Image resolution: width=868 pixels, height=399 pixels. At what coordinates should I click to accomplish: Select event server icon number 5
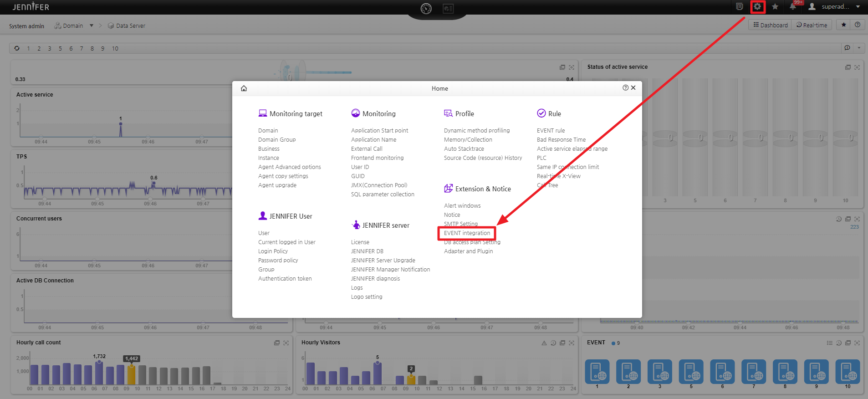click(x=691, y=372)
